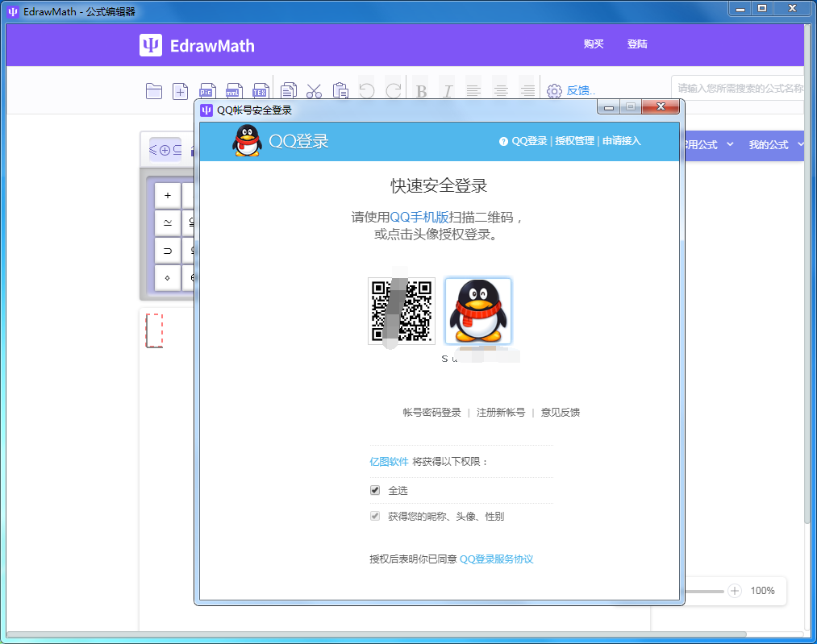This screenshot has height=644, width=817.
Task: Open the relational symbols palette tab
Action: click(165, 150)
